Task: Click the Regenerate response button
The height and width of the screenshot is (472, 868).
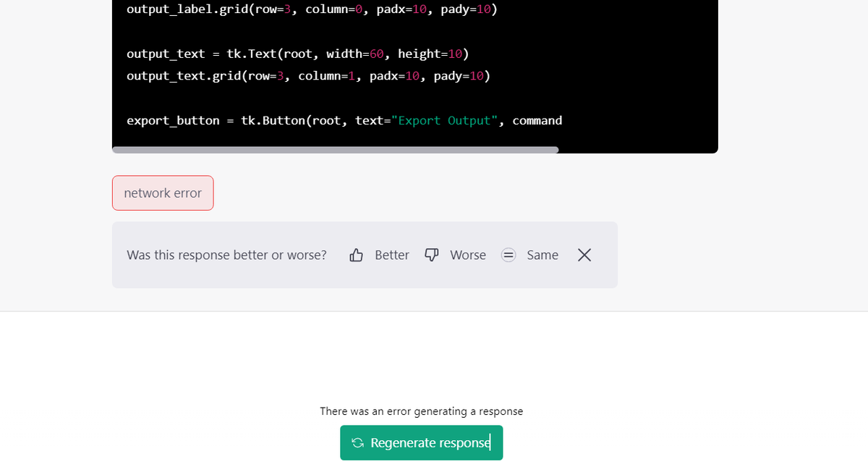Action: pos(421,442)
